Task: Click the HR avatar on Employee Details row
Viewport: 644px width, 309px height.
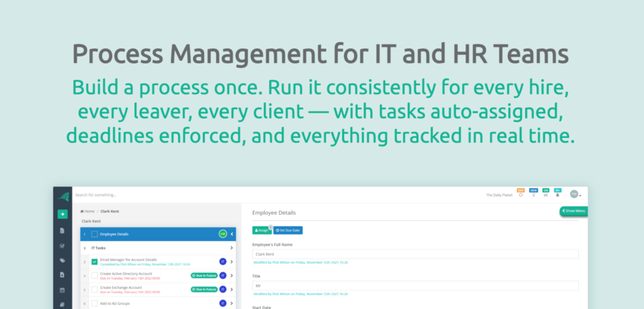Action: (223, 234)
